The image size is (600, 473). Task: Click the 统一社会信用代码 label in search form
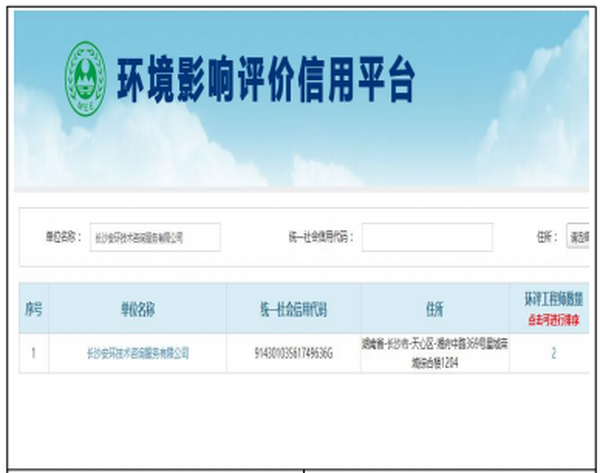[320, 238]
